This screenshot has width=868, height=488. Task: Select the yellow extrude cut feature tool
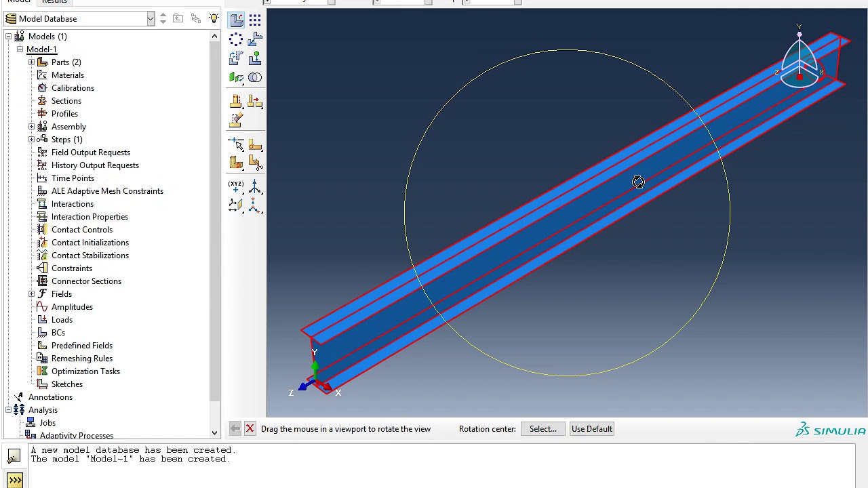pyautogui.click(x=236, y=102)
